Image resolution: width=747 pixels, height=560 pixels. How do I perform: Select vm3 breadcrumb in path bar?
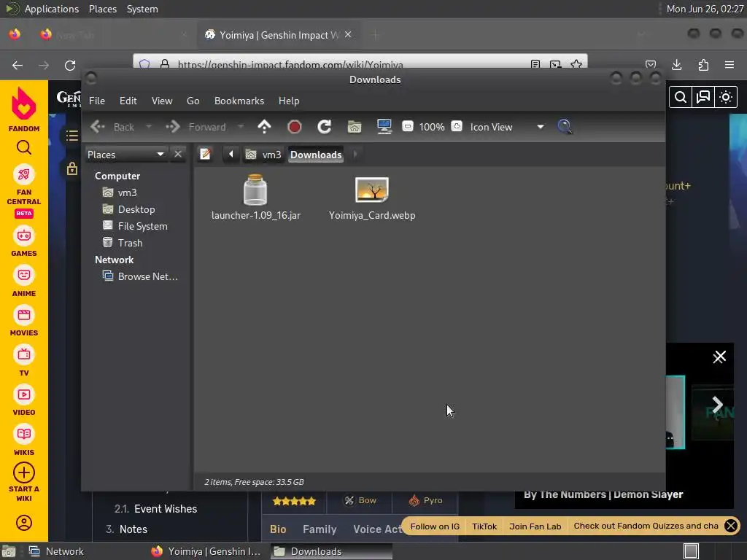263,155
